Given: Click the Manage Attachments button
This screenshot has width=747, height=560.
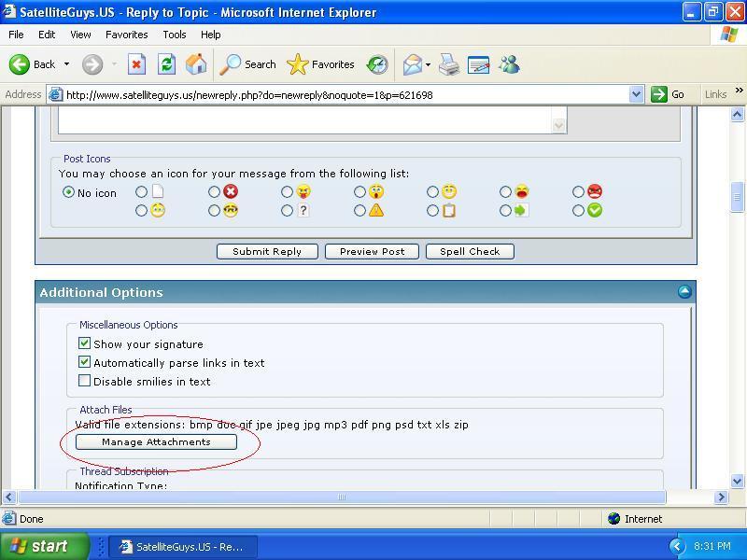Looking at the screenshot, I should point(156,441).
